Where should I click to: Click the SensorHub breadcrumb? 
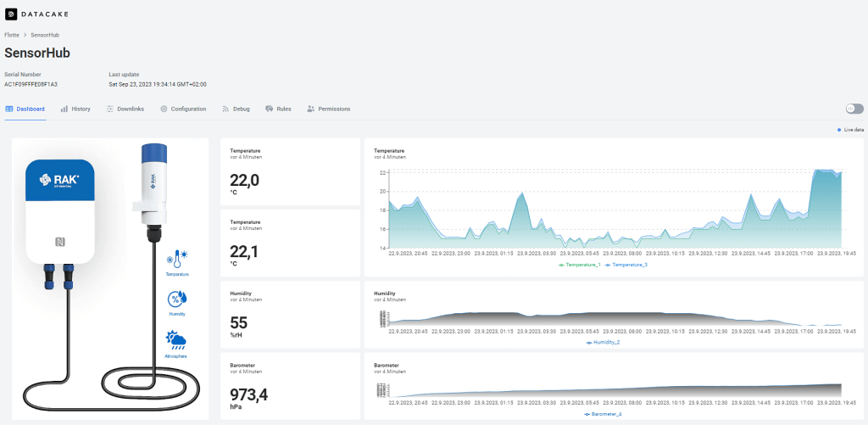coord(45,35)
